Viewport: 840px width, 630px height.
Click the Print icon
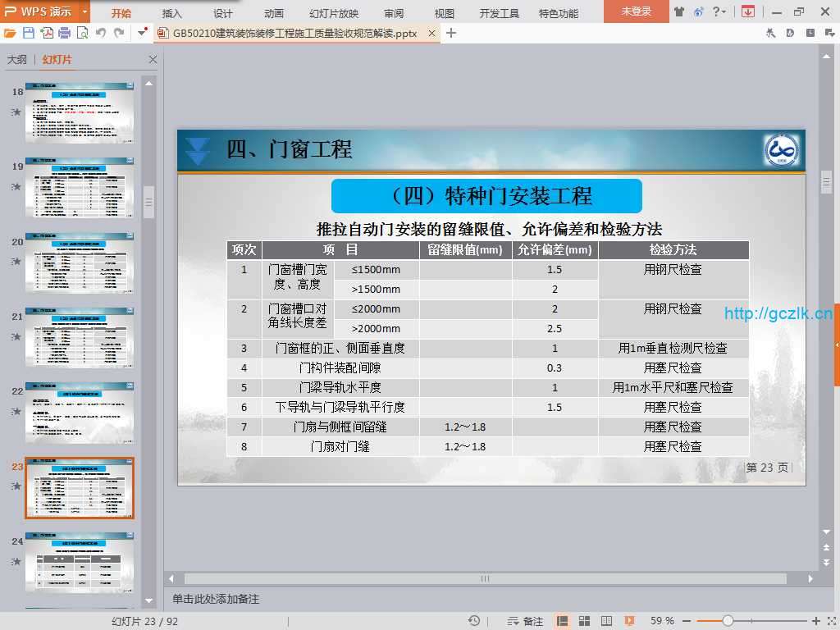[65, 33]
